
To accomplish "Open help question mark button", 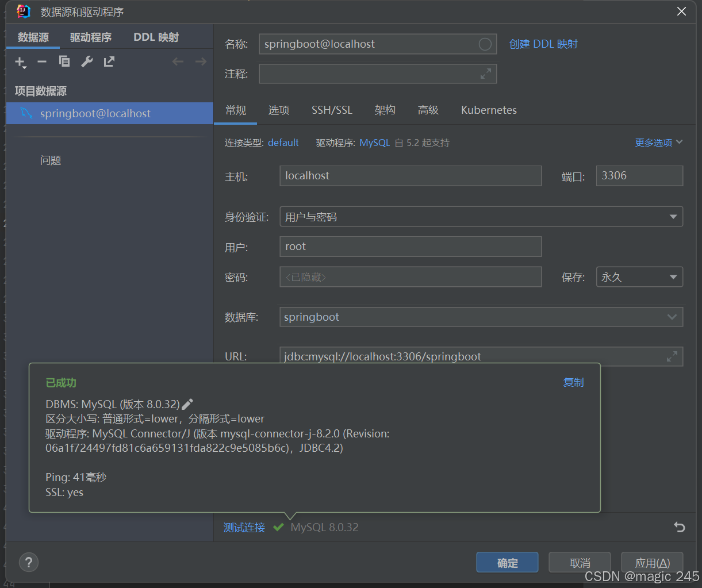I will pos(29,562).
